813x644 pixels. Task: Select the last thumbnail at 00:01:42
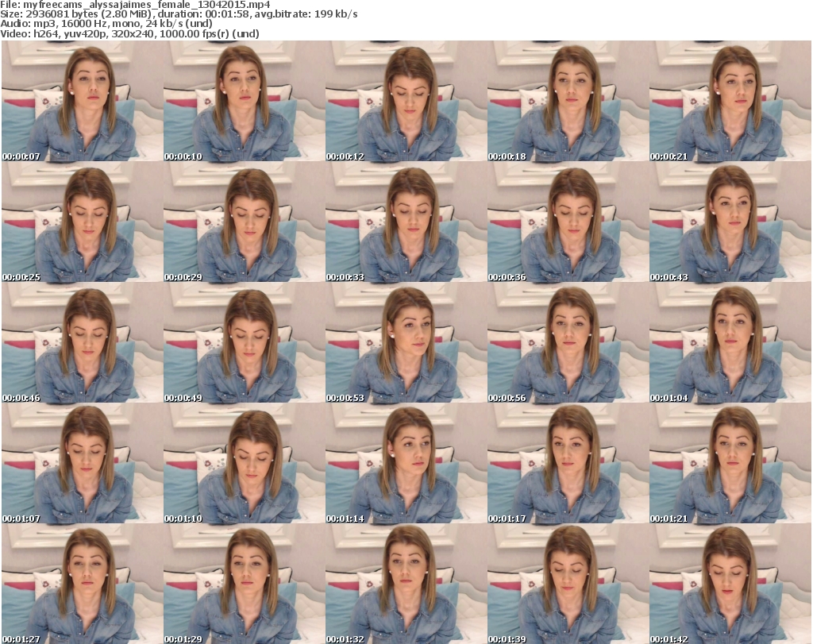[730, 584]
